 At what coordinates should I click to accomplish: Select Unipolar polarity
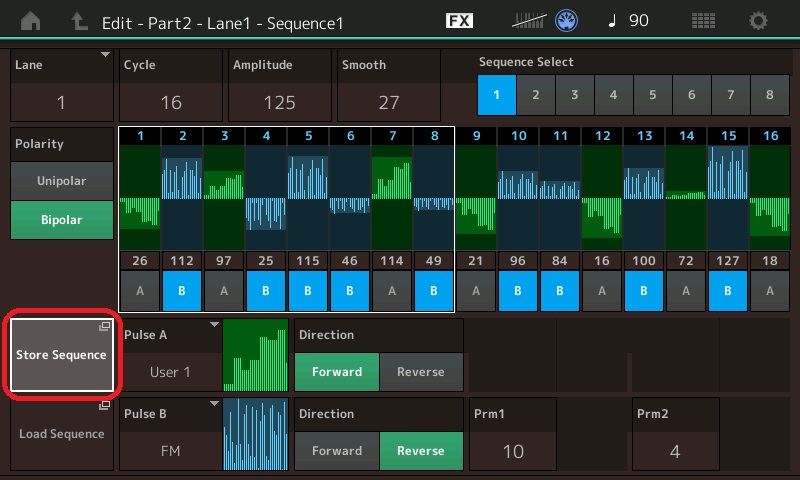tap(61, 181)
